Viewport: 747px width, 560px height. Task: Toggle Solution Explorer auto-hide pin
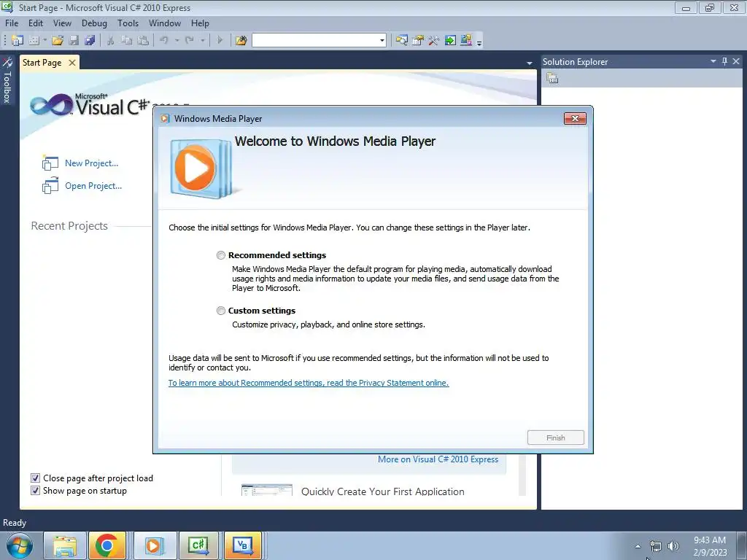[724, 61]
